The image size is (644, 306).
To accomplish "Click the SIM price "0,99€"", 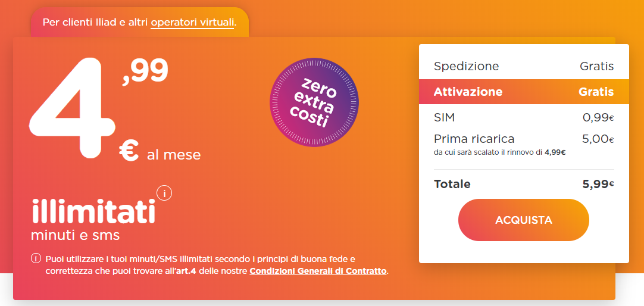I will [598, 118].
